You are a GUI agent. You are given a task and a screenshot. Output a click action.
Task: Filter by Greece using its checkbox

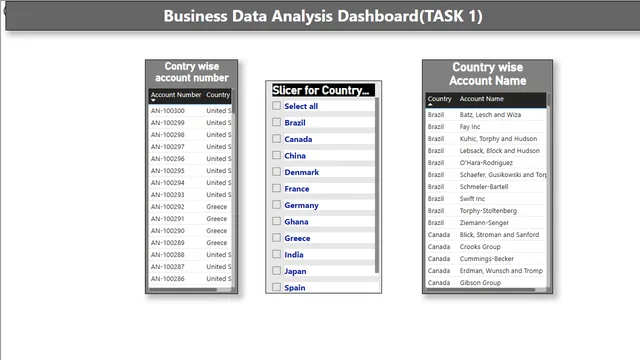(x=277, y=238)
